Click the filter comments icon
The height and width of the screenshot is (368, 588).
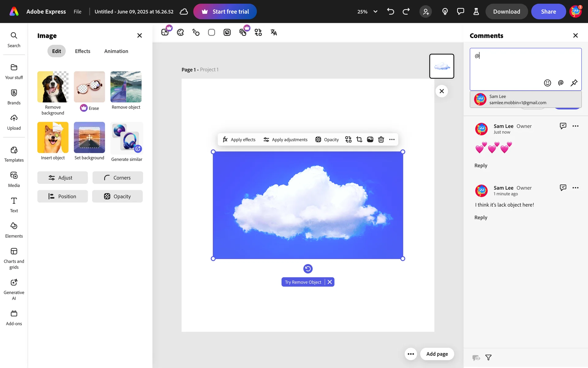point(488,358)
